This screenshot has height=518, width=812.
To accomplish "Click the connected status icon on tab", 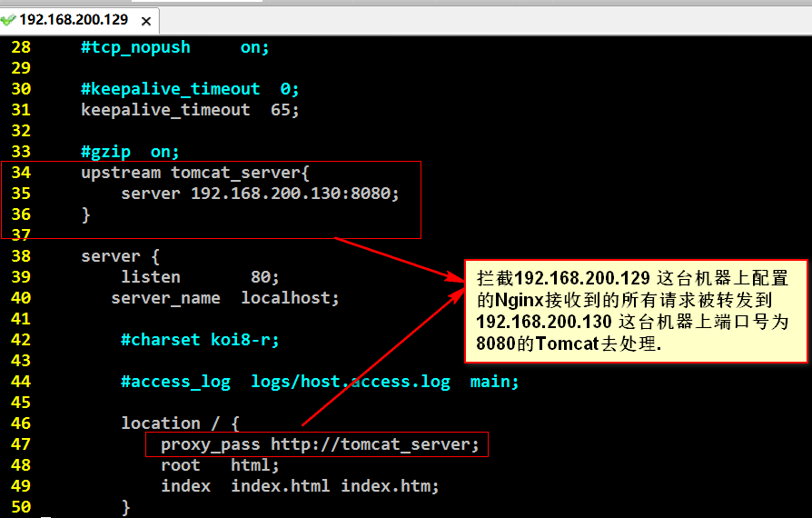I will (8, 20).
